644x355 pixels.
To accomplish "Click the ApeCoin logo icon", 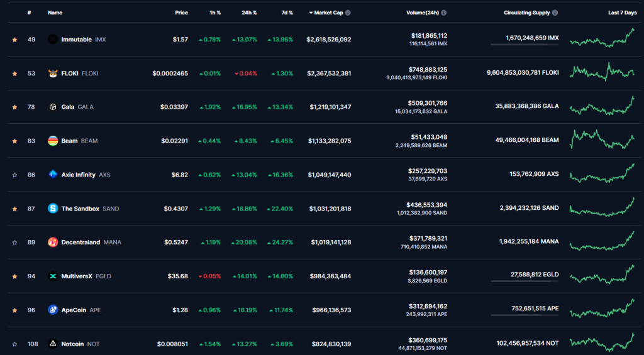I will (x=53, y=310).
